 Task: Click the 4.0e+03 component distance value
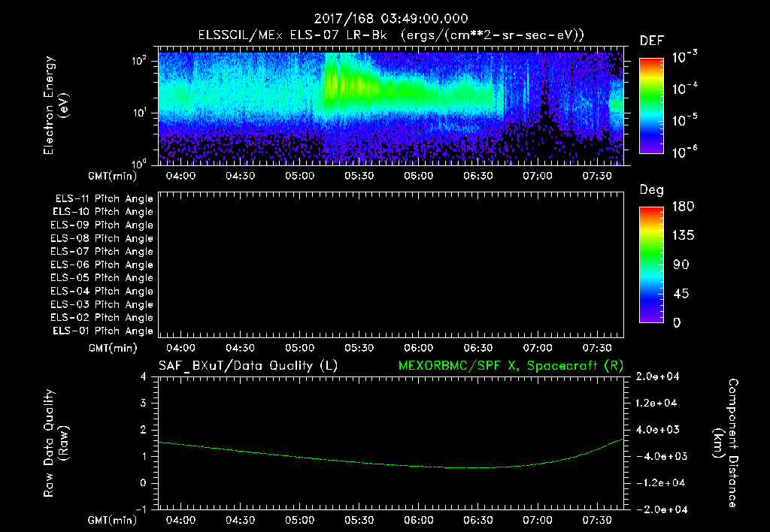point(657,430)
